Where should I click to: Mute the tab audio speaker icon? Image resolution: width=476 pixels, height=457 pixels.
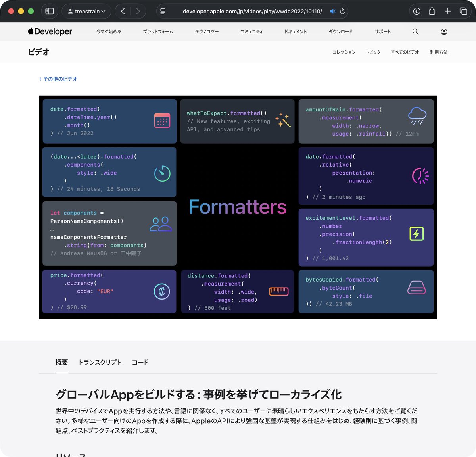point(333,11)
